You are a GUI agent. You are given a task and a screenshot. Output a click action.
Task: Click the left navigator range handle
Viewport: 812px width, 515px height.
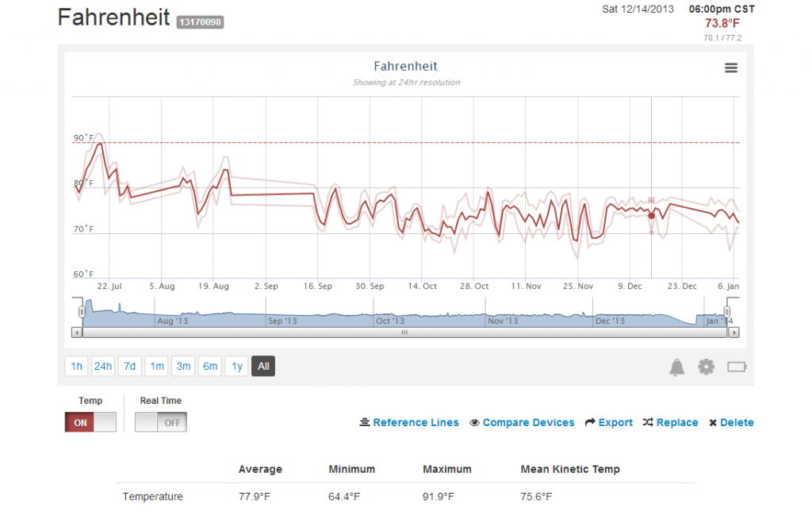82,311
